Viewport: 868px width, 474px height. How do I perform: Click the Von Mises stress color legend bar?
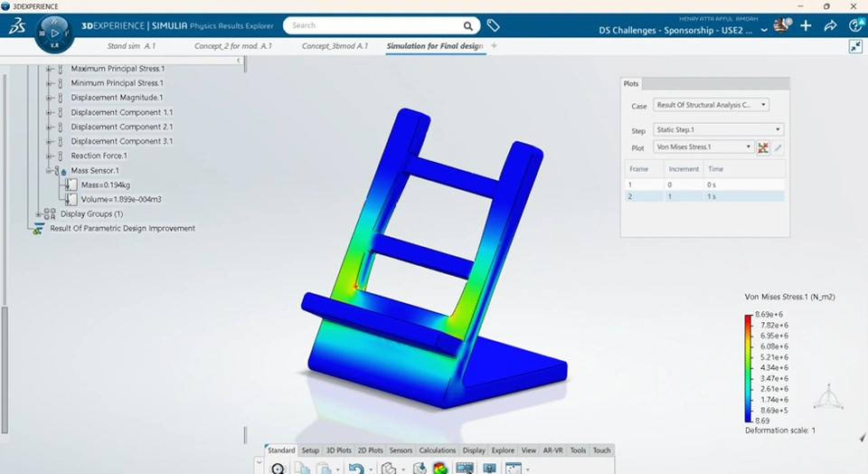point(749,369)
